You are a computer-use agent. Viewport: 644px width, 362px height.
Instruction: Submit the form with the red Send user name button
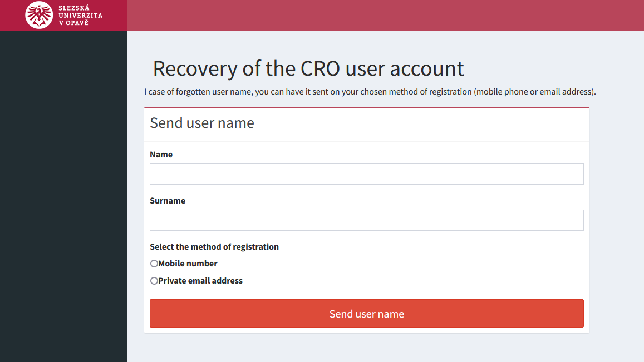(366, 313)
